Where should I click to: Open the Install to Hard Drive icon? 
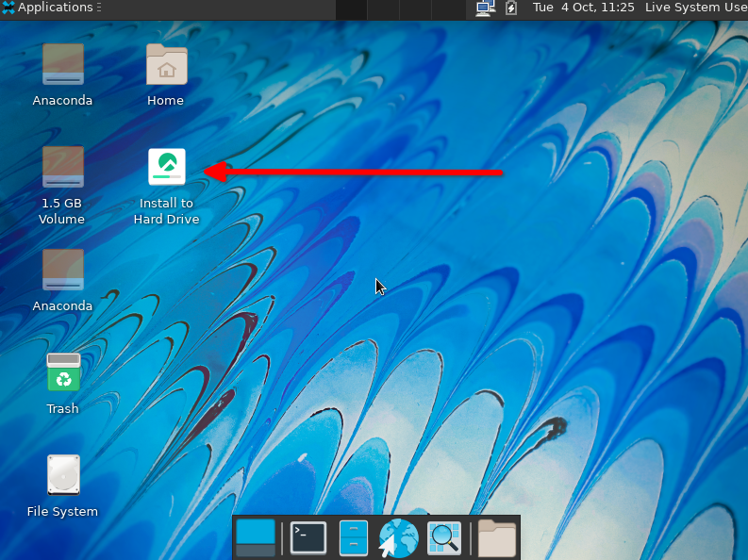tap(167, 168)
